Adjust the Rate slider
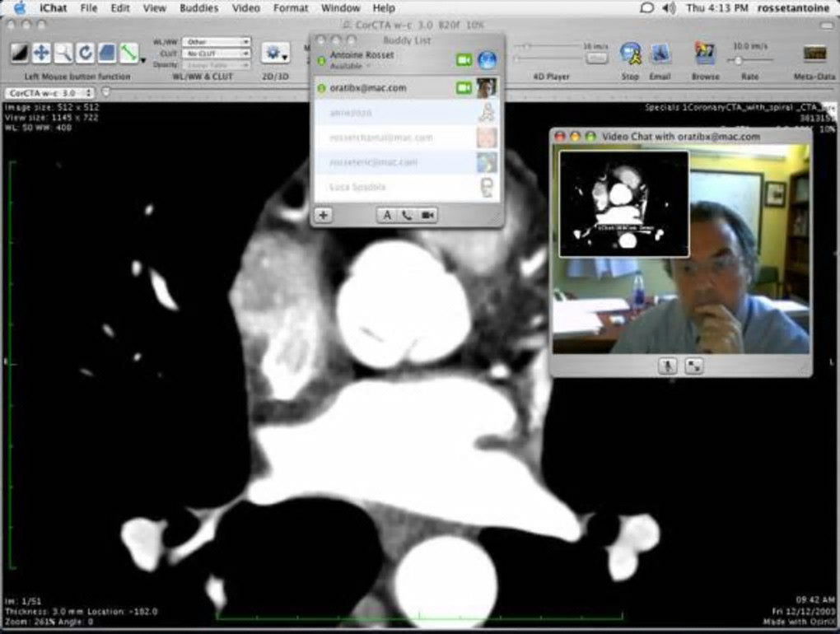This screenshot has height=634, width=840. coord(739,60)
